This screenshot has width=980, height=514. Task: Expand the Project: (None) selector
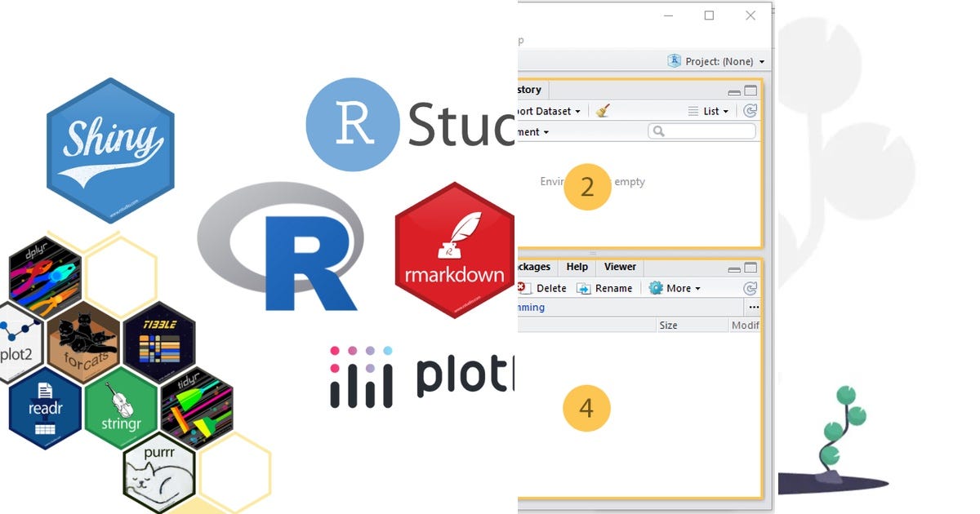719,60
